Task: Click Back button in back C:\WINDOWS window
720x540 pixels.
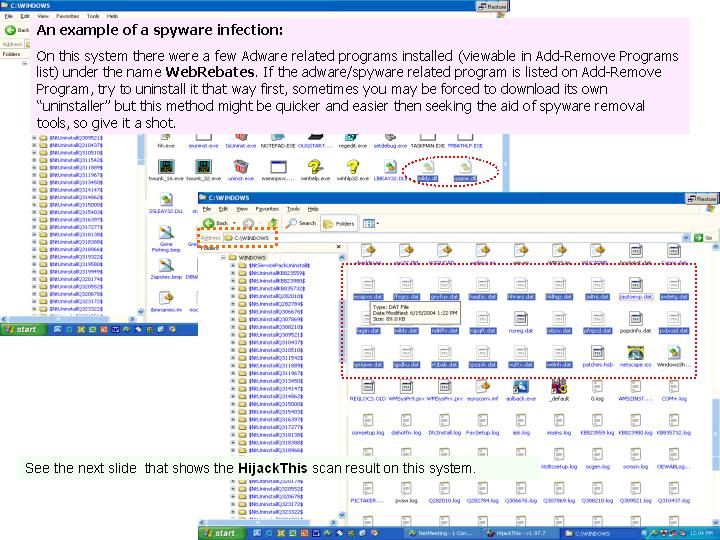Action: 17,30
